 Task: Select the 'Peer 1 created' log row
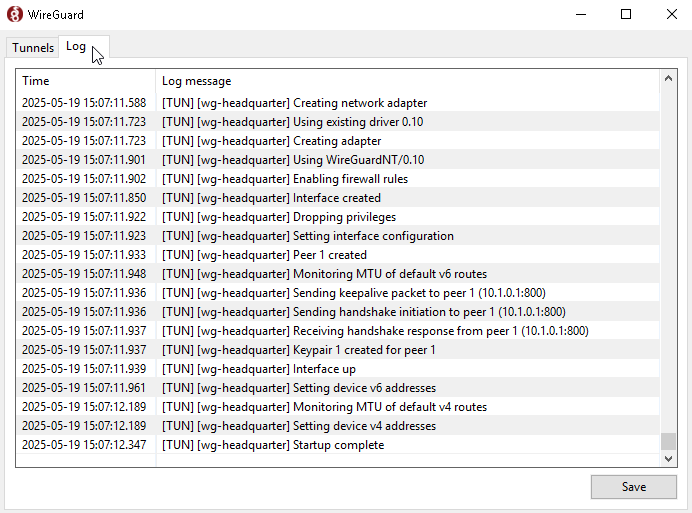pyautogui.click(x=338, y=255)
